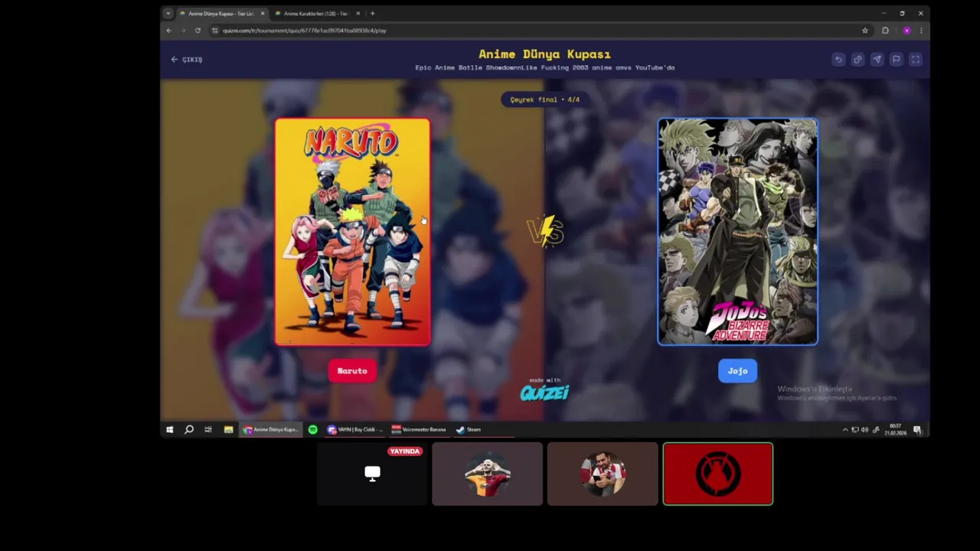Click the taskbar clock and date
Image resolution: width=980 pixels, height=551 pixels.
(x=896, y=429)
